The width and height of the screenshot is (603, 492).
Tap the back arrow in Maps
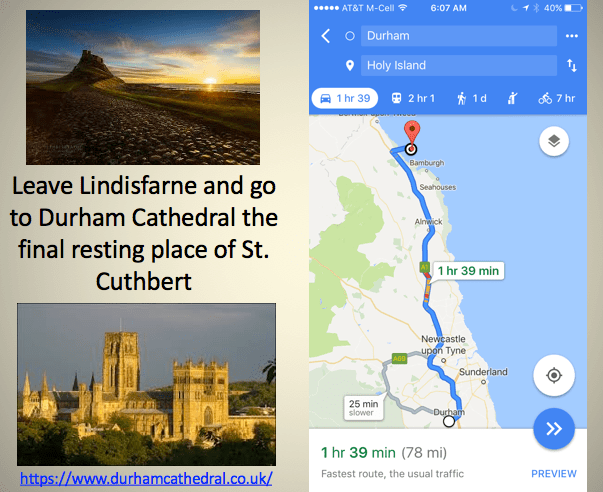coord(325,37)
